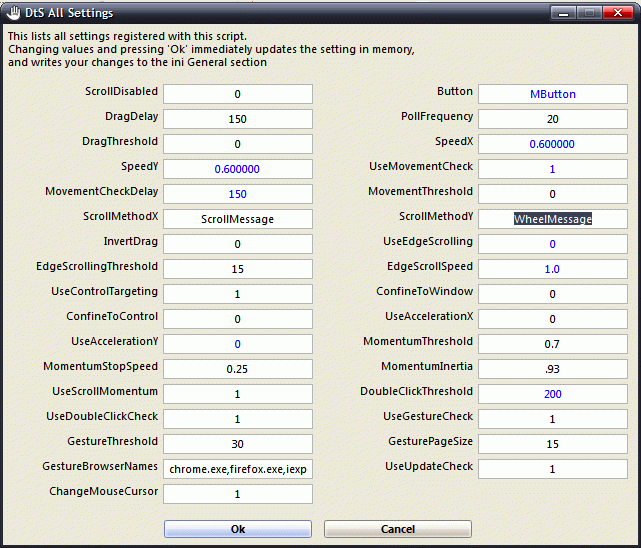
Task: Click the EdgeScrollingThreshold value box
Action: pyautogui.click(x=238, y=269)
